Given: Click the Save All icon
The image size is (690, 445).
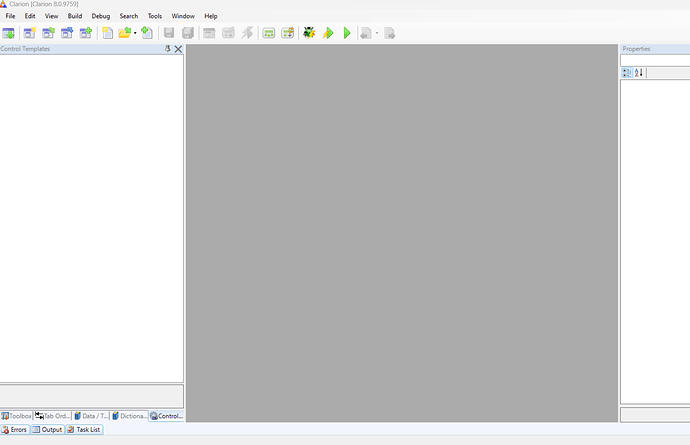Looking at the screenshot, I should pos(188,33).
